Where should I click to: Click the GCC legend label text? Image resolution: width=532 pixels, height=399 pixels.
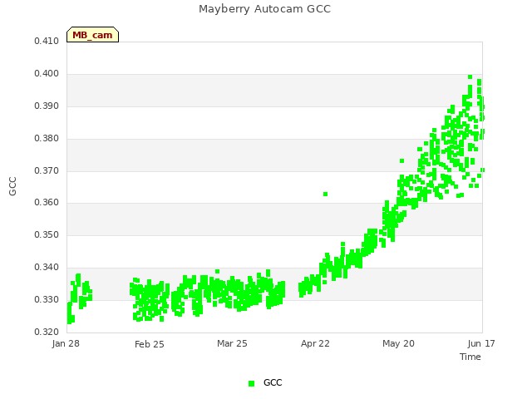click(x=273, y=382)
